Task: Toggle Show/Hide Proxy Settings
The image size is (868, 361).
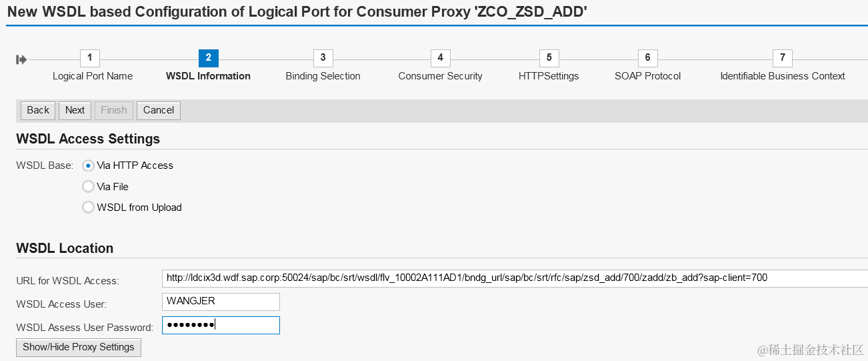Action: 79,348
